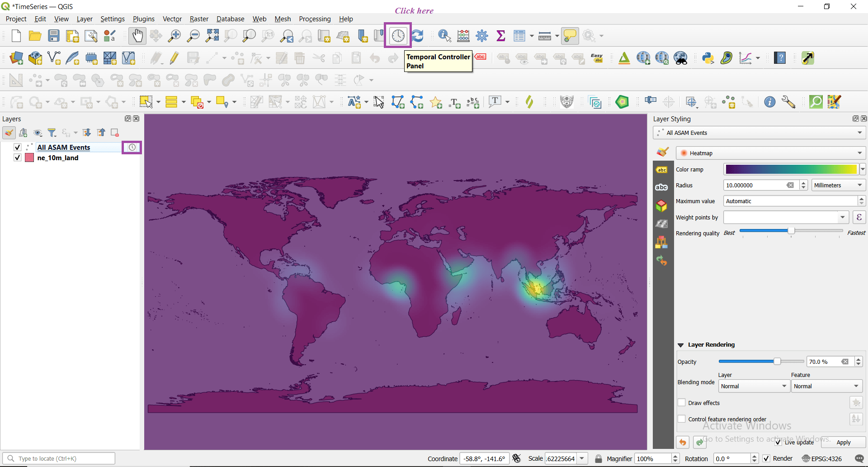This screenshot has height=467, width=868.
Task: Toggle the Render checkbox
Action: pos(767,458)
